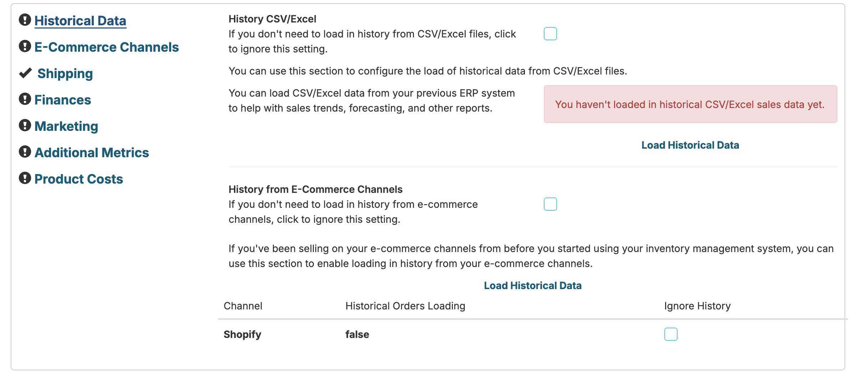Tick the History CSV/Excel ignore checkbox
The width and height of the screenshot is (868, 380).
pyautogui.click(x=550, y=34)
